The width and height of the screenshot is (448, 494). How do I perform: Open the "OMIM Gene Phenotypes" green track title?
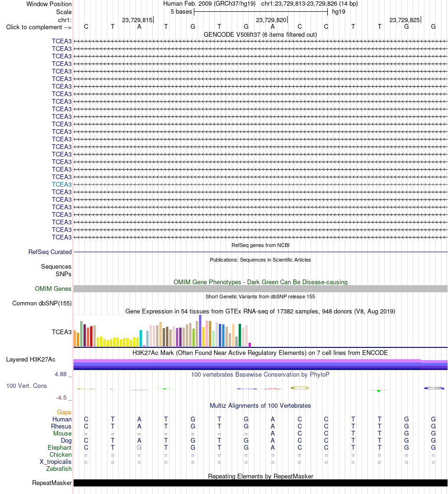[260, 282]
